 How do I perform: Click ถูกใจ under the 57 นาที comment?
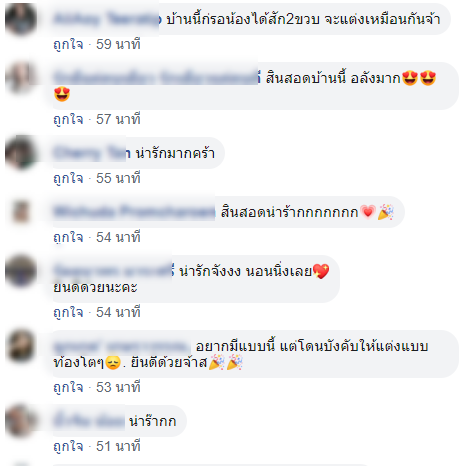coord(68,119)
